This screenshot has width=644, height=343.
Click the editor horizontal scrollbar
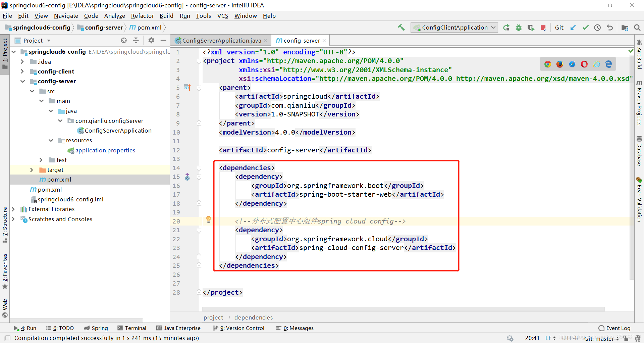(x=403, y=309)
